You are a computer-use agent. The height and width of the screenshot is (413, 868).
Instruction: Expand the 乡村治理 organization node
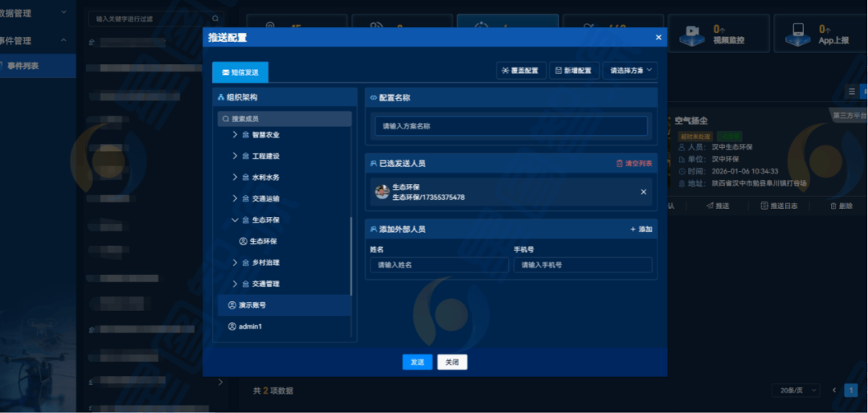[x=235, y=263]
